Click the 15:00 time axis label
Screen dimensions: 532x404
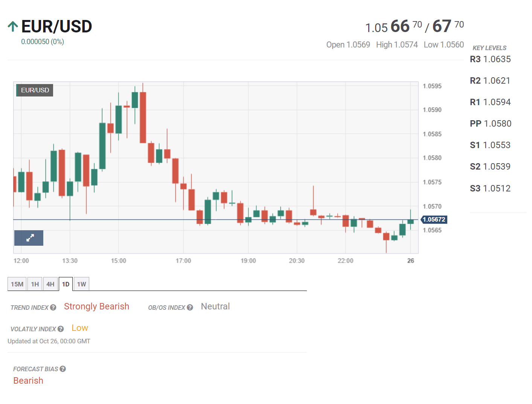pos(119,261)
